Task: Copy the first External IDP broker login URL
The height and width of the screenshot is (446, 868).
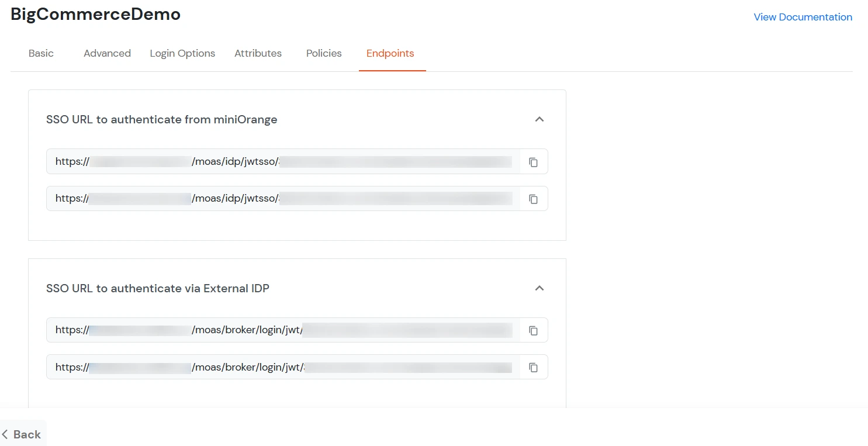Action: (533, 330)
